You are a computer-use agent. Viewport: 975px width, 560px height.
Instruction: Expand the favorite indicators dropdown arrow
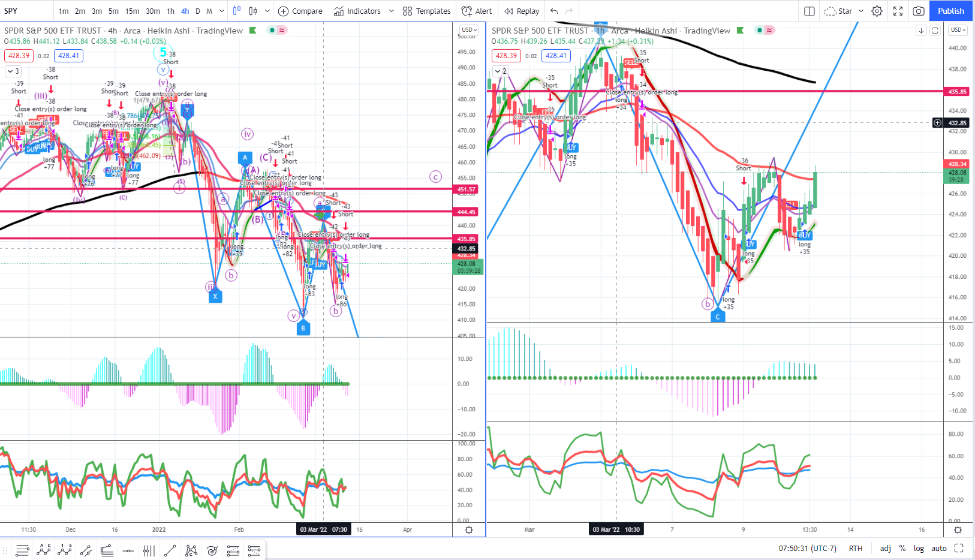[x=392, y=11]
